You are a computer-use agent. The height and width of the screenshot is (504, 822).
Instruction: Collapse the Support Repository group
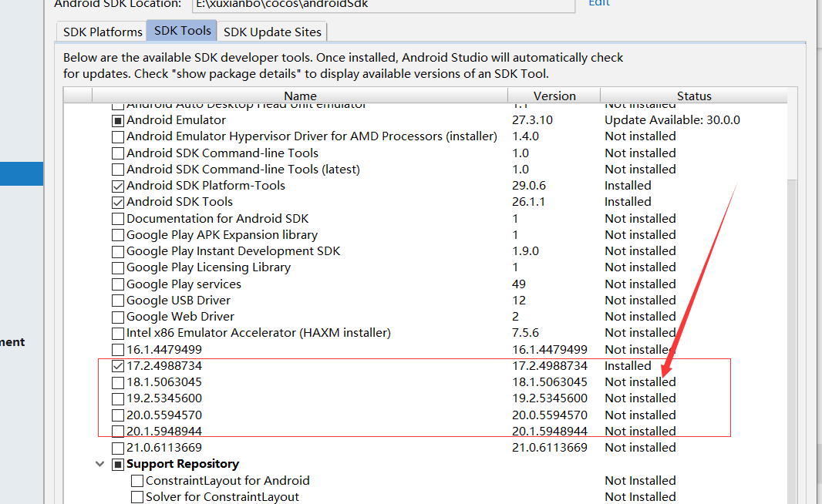(100, 464)
